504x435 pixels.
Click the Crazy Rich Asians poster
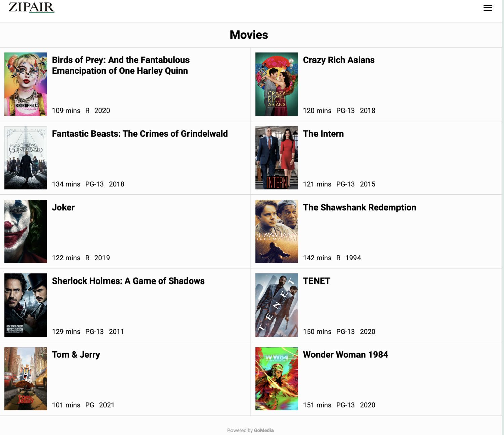pyautogui.click(x=277, y=84)
